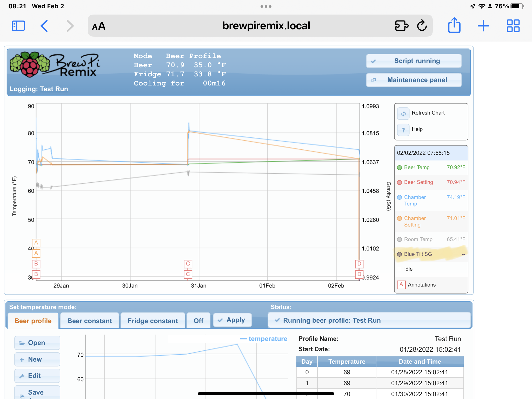Image resolution: width=532 pixels, height=399 pixels.
Task: Click the temperature legend in profile chart
Action: click(264, 339)
